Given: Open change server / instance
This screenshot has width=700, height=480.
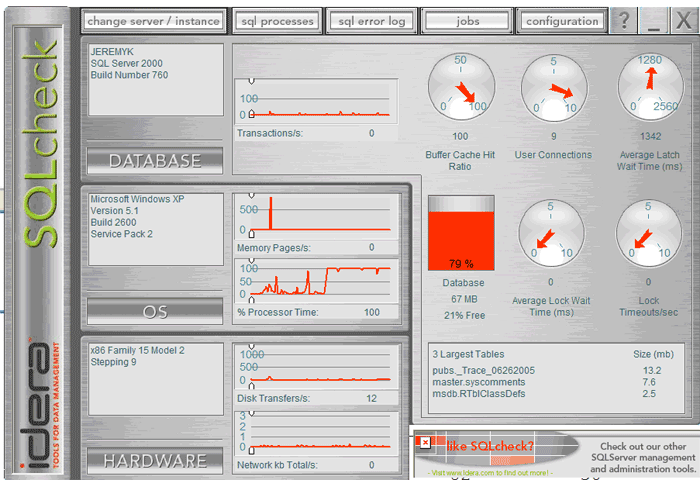Looking at the screenshot, I should [x=153, y=21].
